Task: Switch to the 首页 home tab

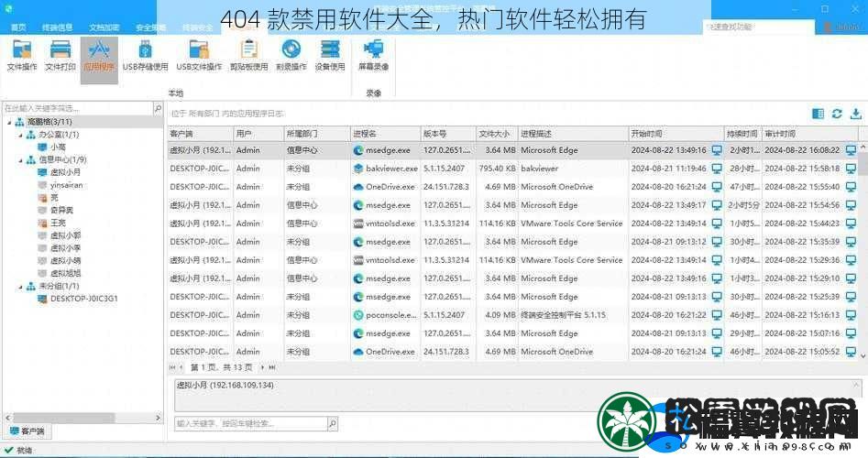Action: pos(18,27)
